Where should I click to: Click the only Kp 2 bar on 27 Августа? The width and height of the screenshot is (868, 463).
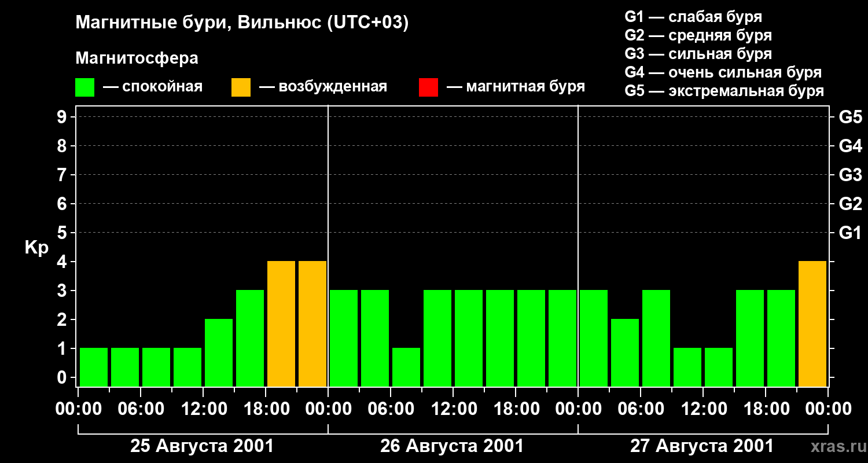click(625, 352)
